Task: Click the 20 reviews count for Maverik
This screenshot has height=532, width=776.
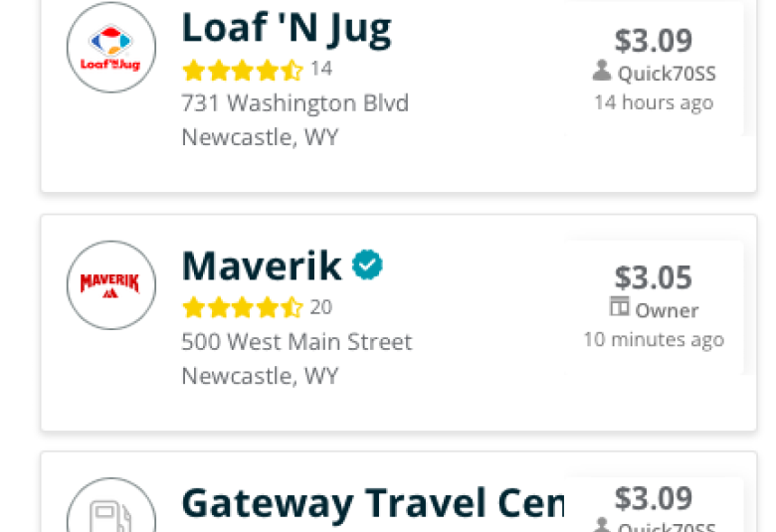Action: 321,307
